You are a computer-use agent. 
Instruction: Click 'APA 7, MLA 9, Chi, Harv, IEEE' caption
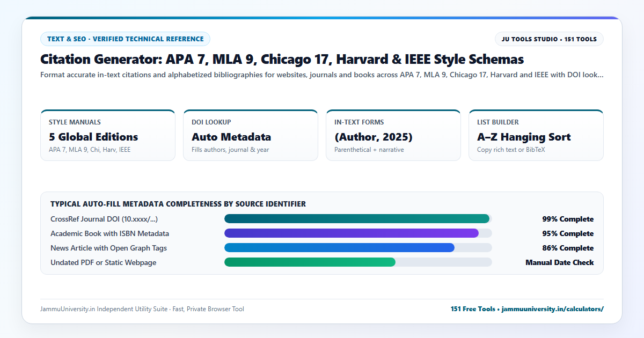(x=90, y=150)
